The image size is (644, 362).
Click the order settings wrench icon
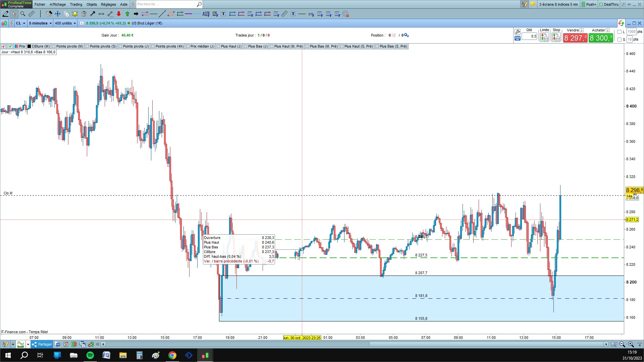point(517,32)
